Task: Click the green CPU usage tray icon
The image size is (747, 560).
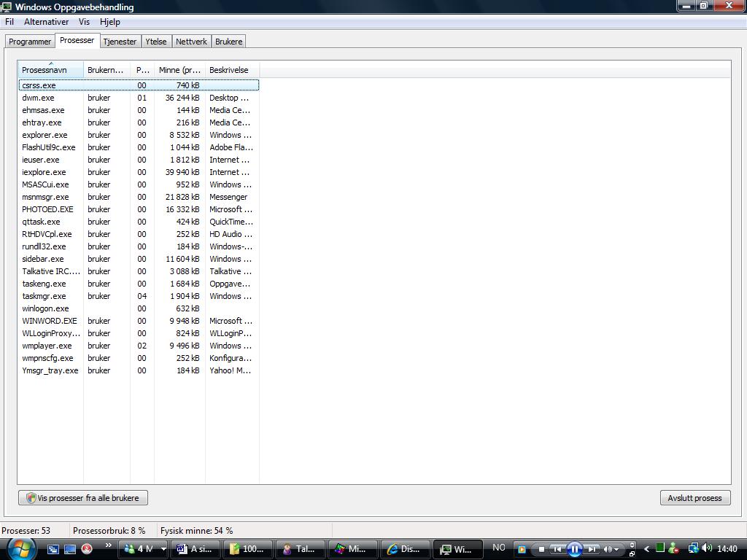Action: (659, 548)
